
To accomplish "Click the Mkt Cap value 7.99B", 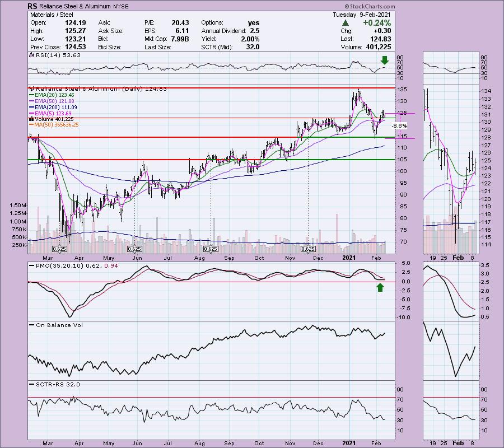I will [x=179, y=39].
